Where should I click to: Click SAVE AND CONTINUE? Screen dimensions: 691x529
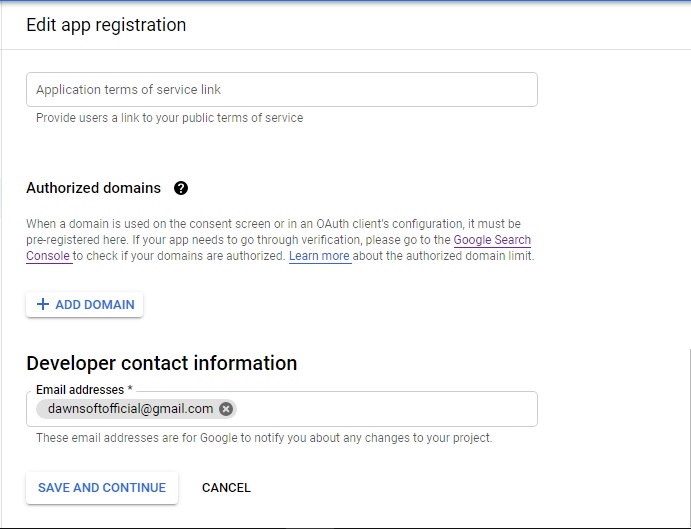[102, 488]
